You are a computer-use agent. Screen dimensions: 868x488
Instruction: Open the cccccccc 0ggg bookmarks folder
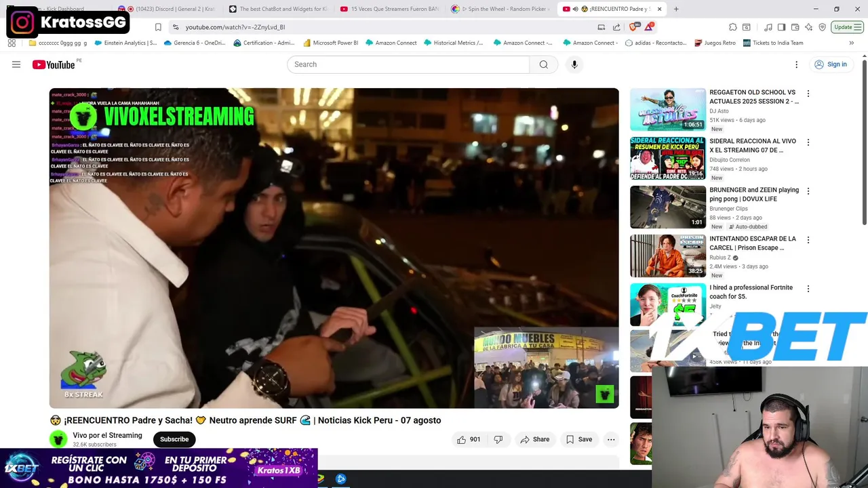point(58,43)
